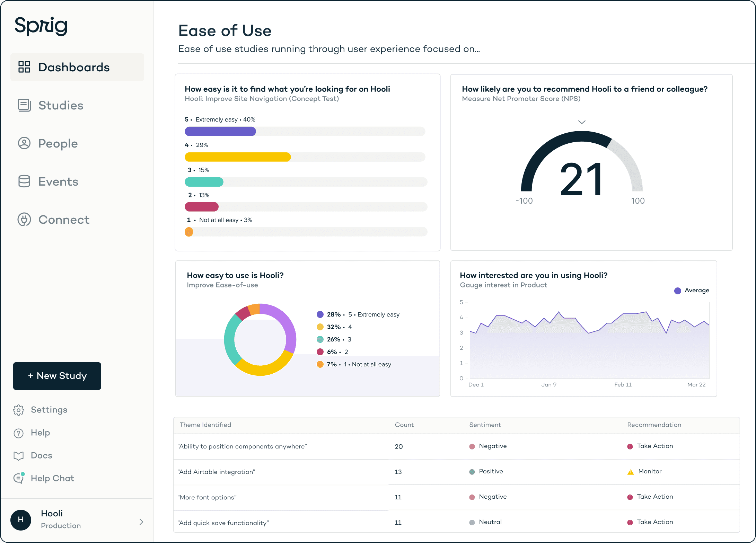This screenshot has width=756, height=543.
Task: Click the Docs book icon
Action: pyautogui.click(x=18, y=456)
